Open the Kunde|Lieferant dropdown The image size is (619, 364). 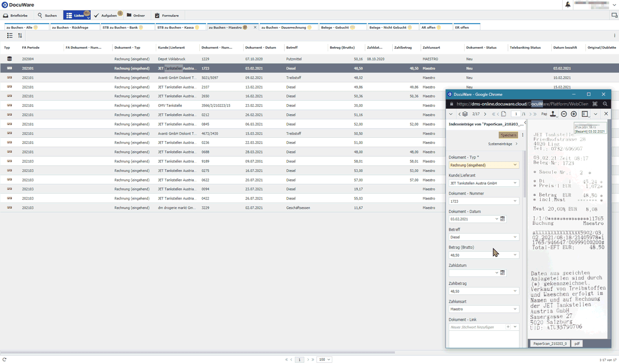(x=515, y=183)
